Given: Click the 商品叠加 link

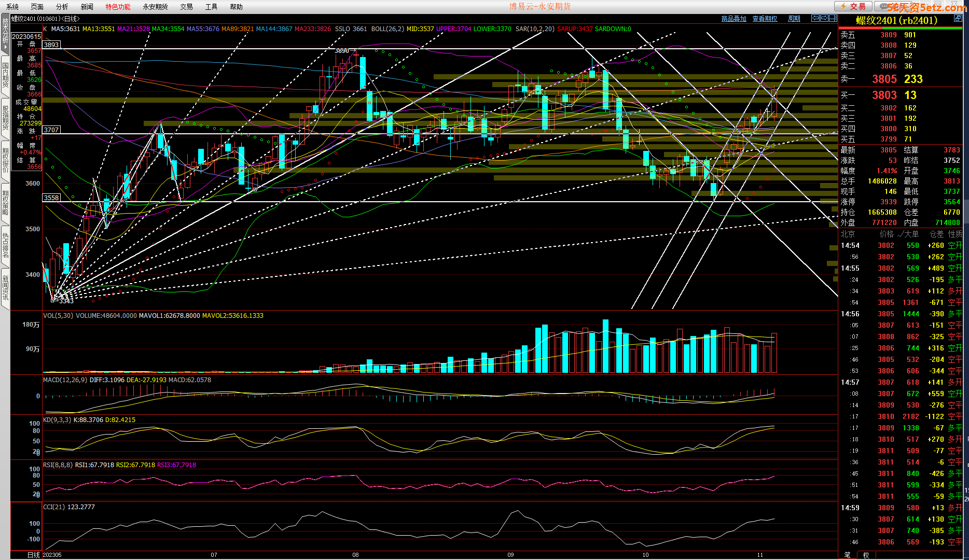Looking at the screenshot, I should [734, 19].
